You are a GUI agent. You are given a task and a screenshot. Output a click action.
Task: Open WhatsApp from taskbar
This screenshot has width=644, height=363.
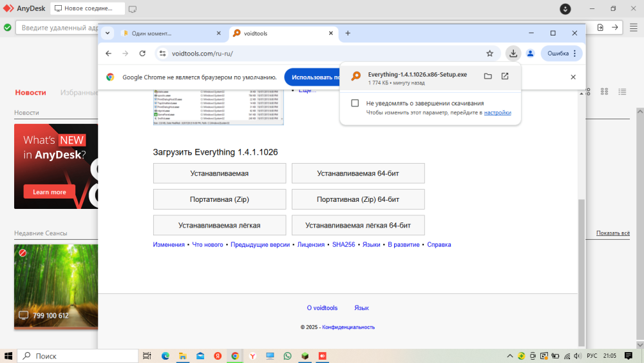pos(287,356)
